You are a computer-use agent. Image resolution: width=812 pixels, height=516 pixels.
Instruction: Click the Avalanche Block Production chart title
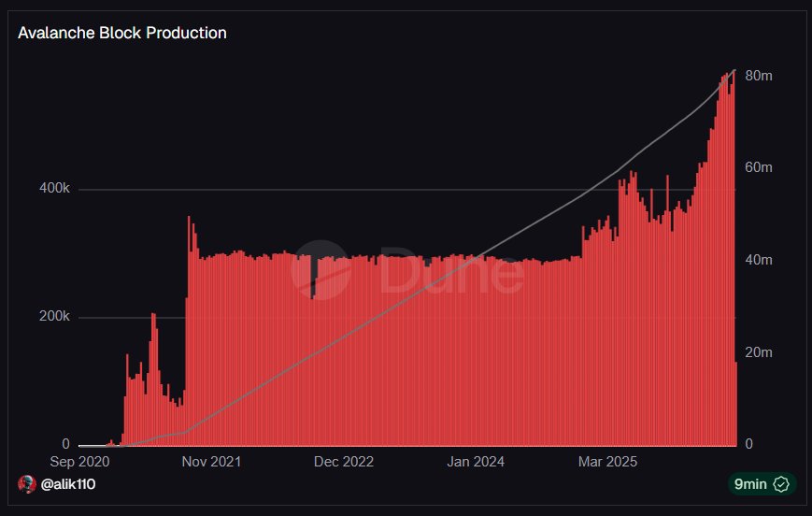coord(122,33)
